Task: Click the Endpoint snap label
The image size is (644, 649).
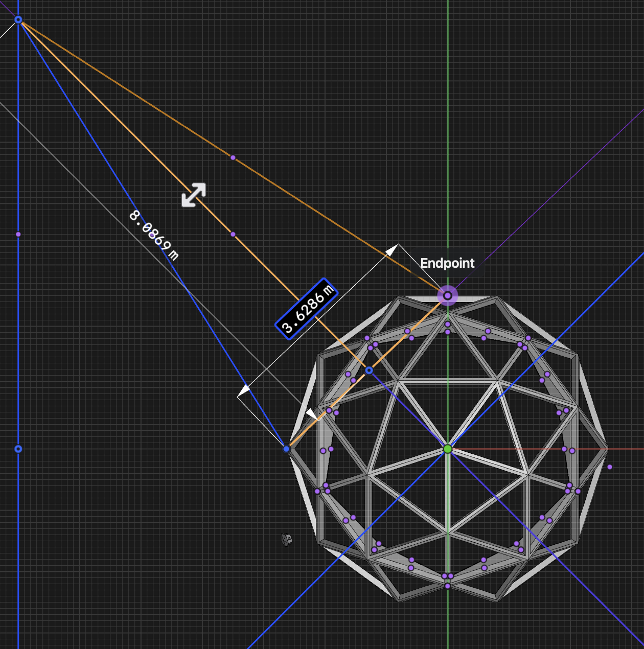Action: point(448,263)
